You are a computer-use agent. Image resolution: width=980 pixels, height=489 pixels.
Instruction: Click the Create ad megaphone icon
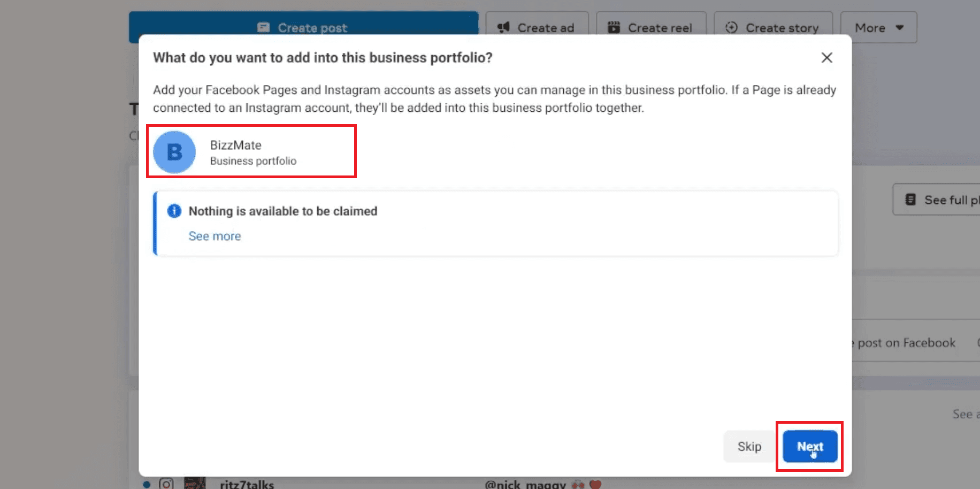pos(503,27)
